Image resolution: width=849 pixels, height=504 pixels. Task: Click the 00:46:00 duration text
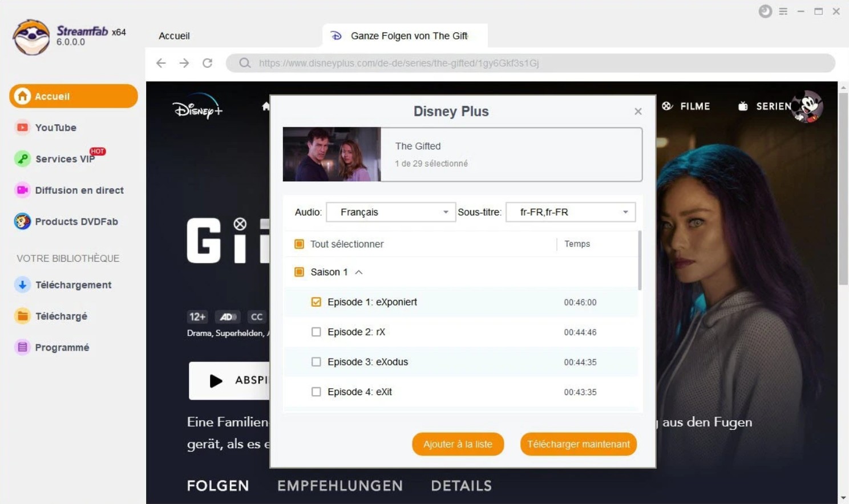pos(580,303)
